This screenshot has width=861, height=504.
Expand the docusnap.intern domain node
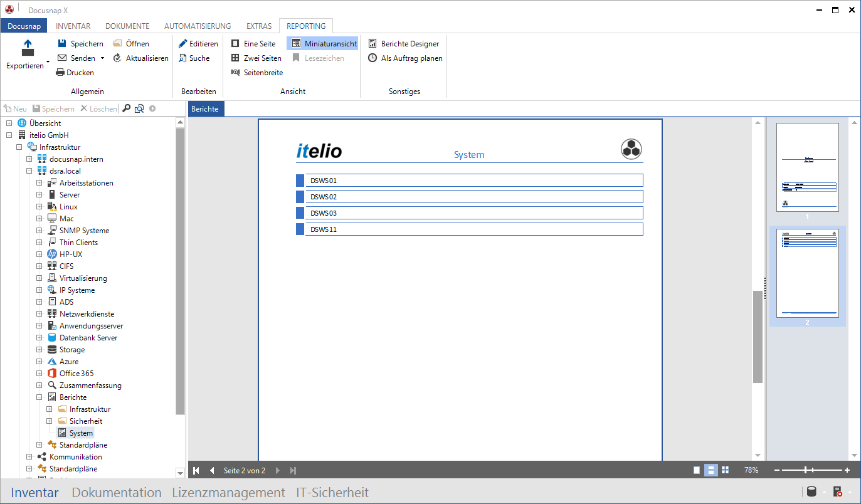click(29, 159)
